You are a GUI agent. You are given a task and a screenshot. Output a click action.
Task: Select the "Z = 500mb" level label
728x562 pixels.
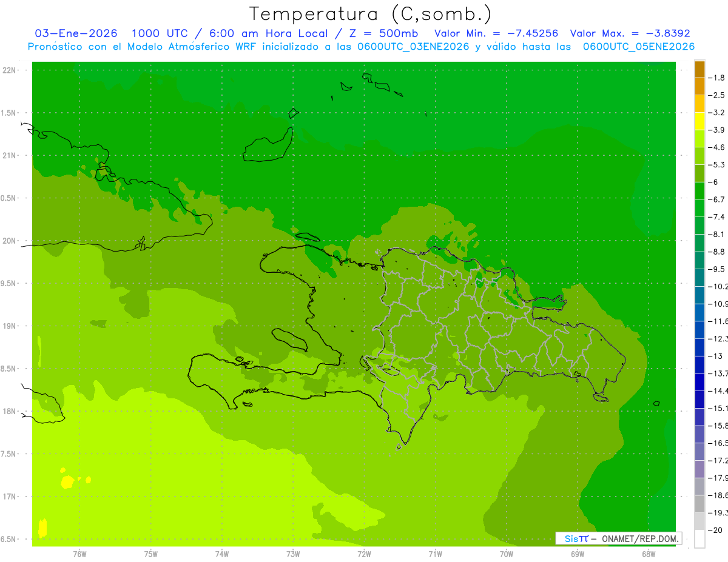click(383, 33)
